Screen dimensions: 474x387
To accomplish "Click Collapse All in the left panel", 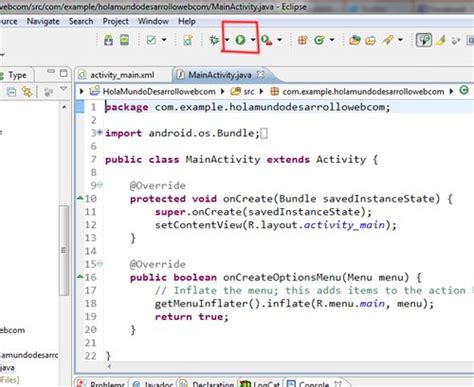I will [x=11, y=92].
